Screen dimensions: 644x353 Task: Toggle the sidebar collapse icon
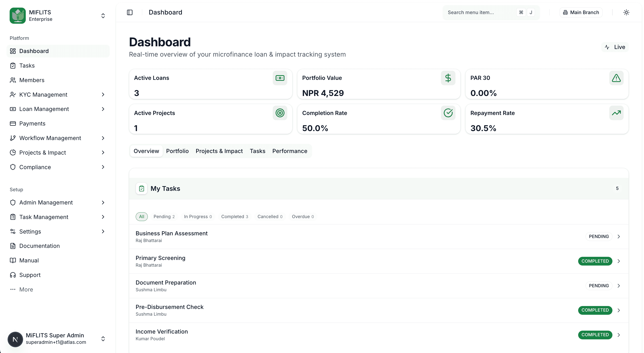(130, 12)
